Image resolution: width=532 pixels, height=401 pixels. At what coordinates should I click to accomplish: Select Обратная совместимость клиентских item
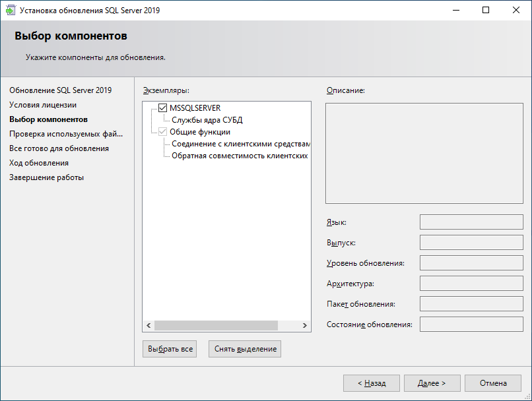pos(240,156)
